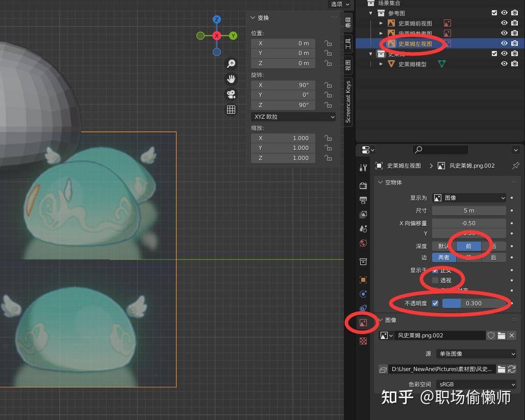Toggle the 透视 display checkbox
525x420 pixels.
(435, 280)
